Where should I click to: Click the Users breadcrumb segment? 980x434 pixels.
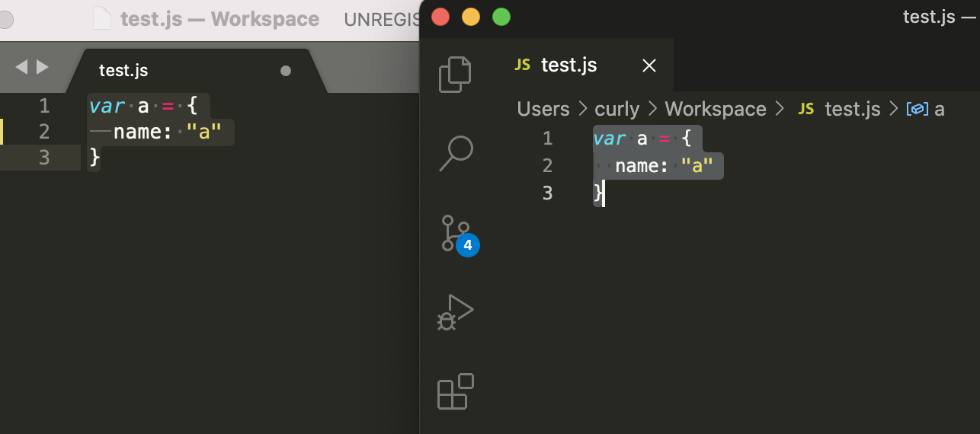click(x=543, y=109)
